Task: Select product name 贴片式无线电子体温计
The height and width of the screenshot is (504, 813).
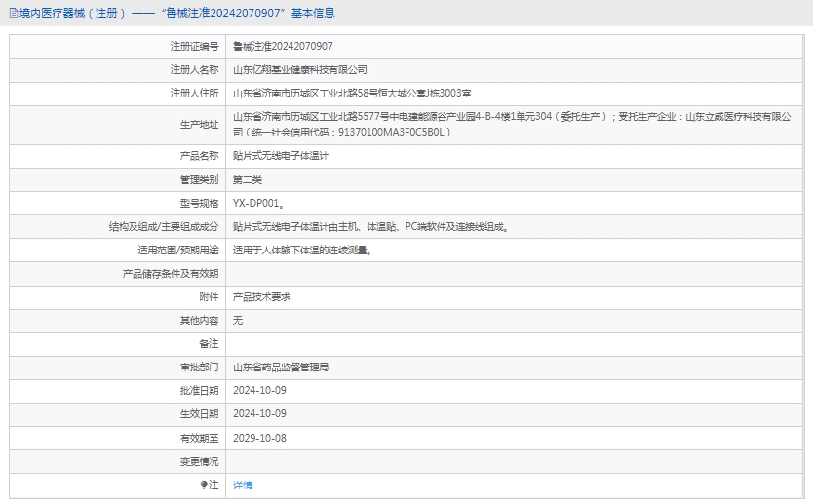Action: (281, 156)
